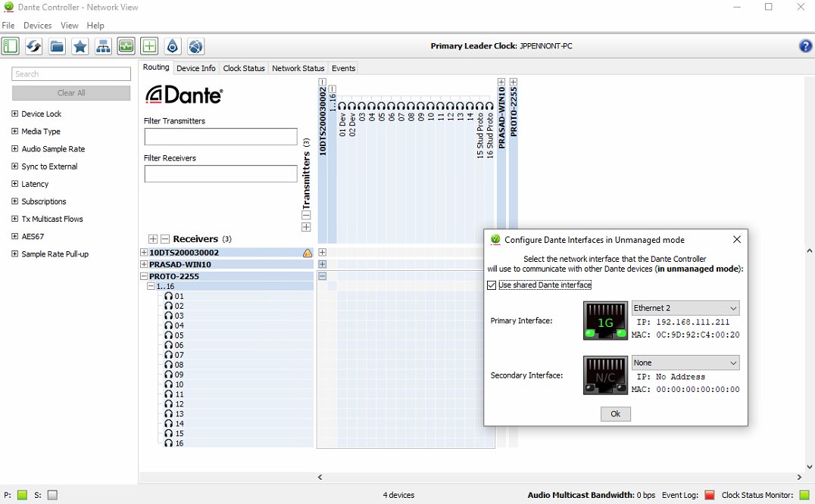Open the View menu
Viewport: 815px width, 504px height.
[69, 26]
